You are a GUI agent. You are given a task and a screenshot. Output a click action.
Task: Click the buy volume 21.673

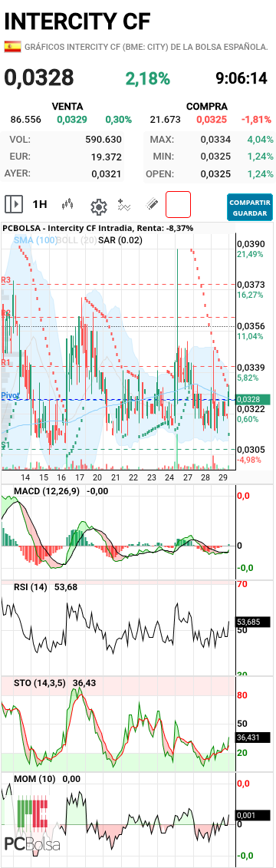click(x=166, y=119)
